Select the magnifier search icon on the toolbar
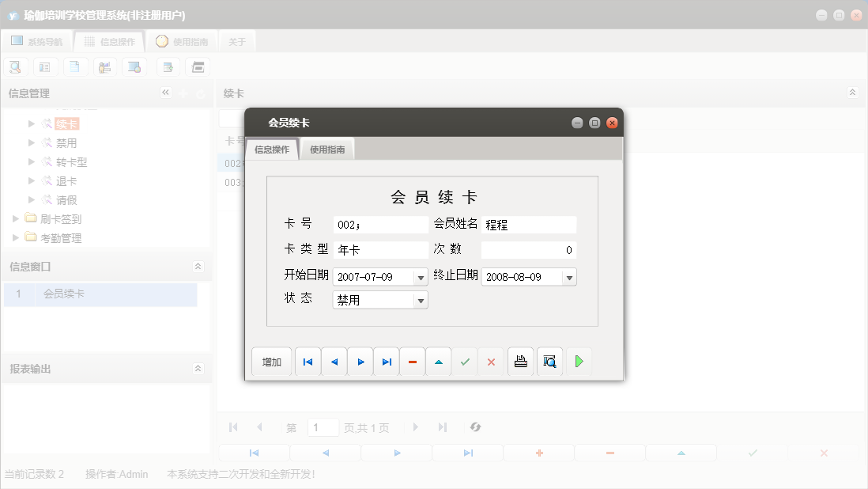Viewport: 868px width, 489px height. coord(15,66)
